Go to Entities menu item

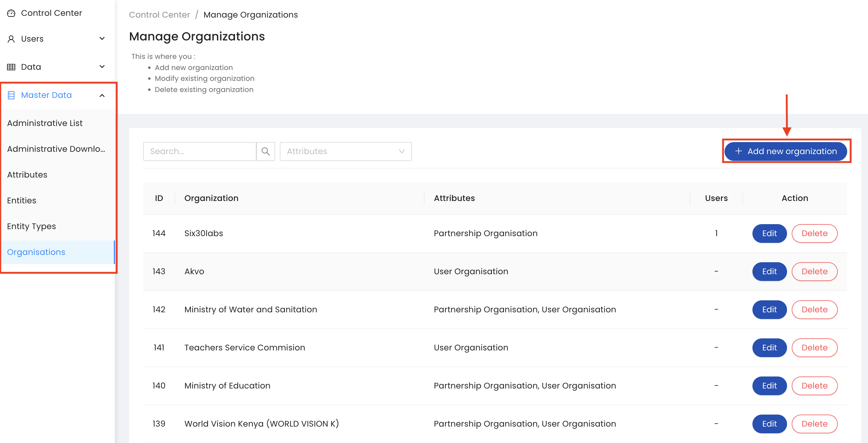coord(22,201)
